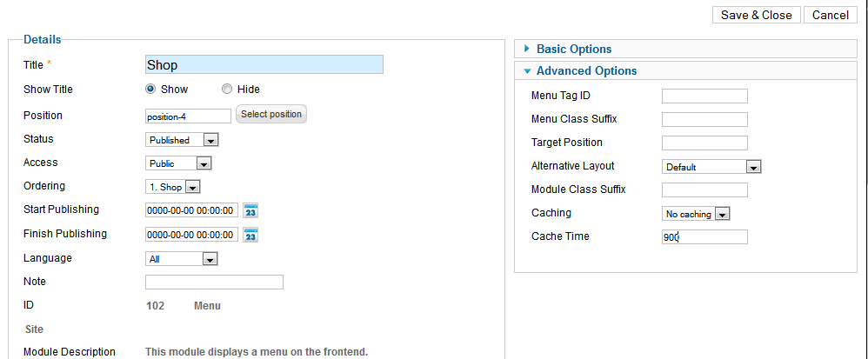Click the Menu Tag ID field
Image resolution: width=868 pixels, height=359 pixels.
point(704,96)
